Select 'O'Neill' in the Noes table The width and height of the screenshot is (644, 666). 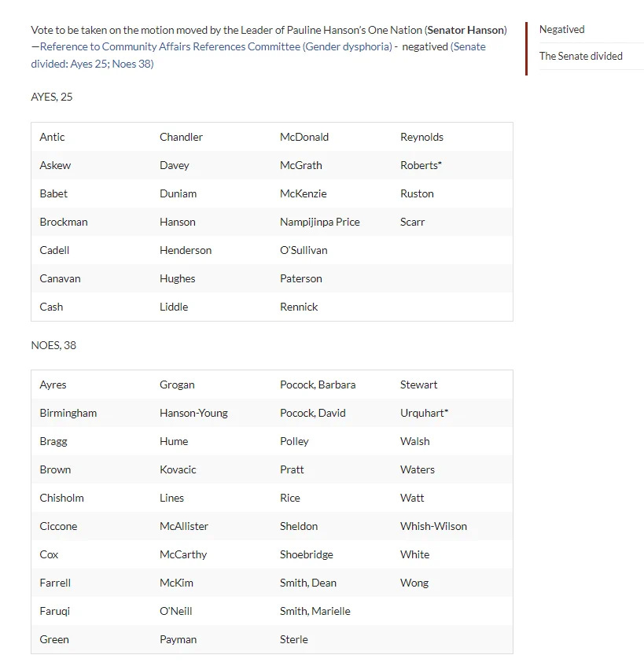176,611
